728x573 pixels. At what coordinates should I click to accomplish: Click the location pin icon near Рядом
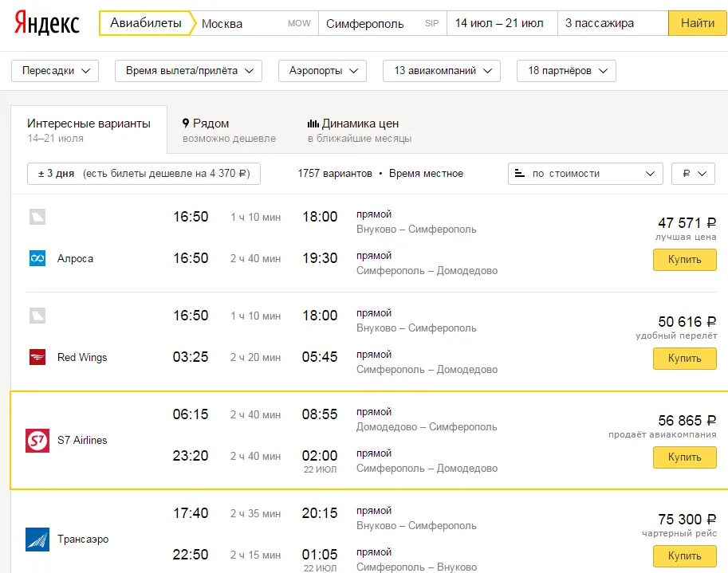pos(186,123)
